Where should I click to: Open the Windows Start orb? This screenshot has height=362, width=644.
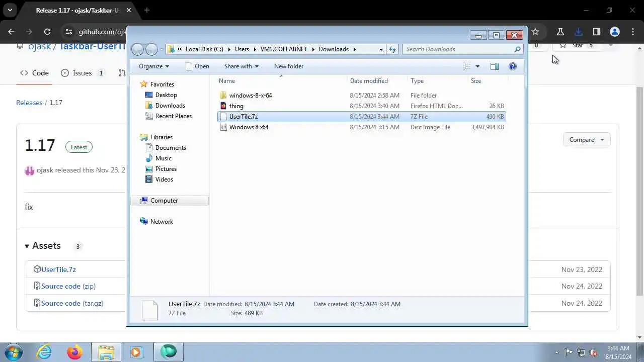coord(14,352)
